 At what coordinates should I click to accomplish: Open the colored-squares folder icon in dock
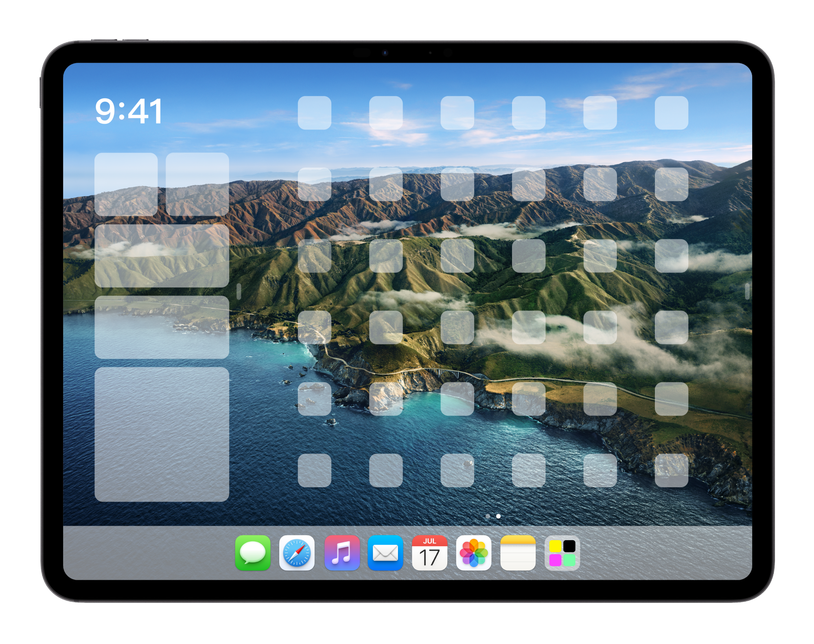tap(562, 553)
